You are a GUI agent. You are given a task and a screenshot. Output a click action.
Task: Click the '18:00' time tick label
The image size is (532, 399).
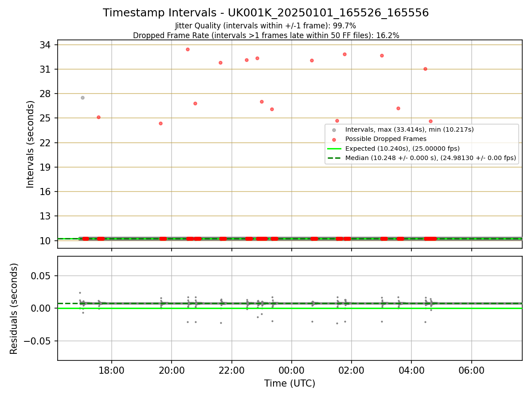coord(112,371)
